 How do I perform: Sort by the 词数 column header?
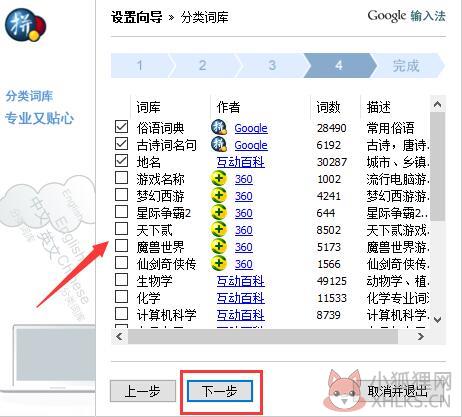coord(336,107)
